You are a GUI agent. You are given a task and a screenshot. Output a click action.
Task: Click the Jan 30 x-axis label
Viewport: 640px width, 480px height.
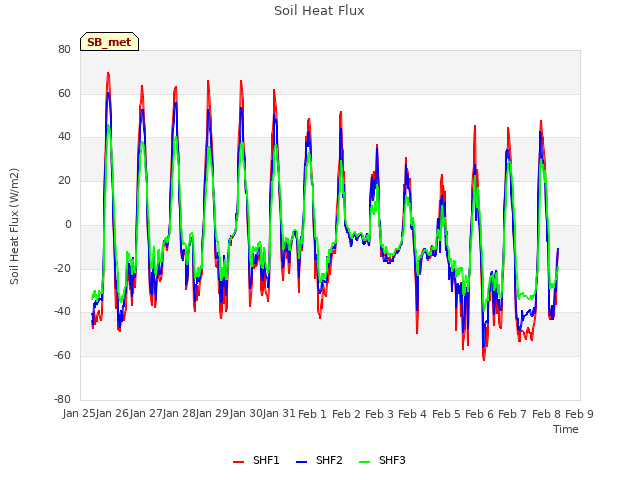[x=244, y=413]
